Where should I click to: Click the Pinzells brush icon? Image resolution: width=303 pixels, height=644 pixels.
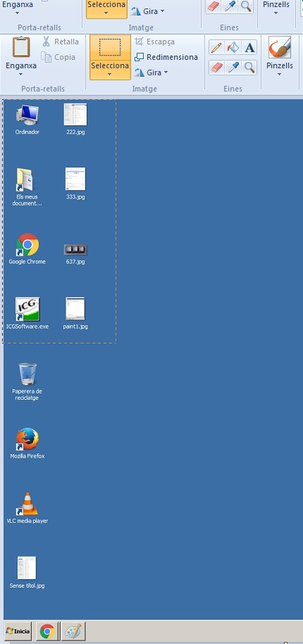(280, 47)
